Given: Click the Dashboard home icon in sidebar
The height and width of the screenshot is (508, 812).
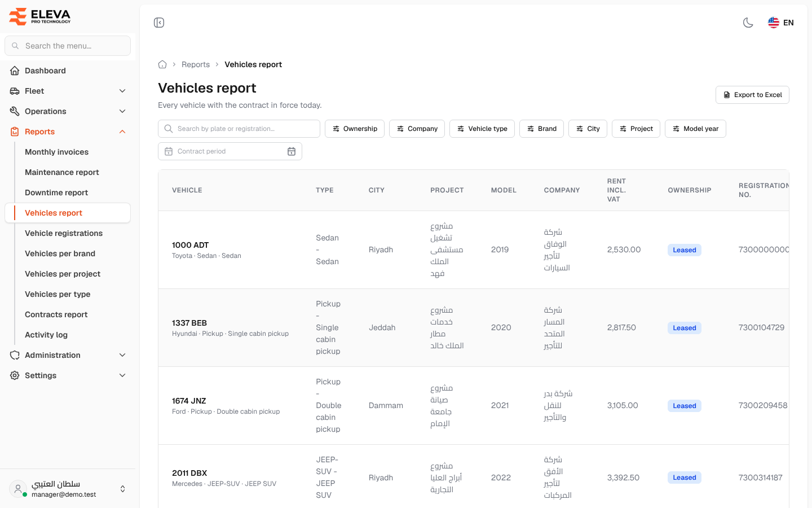Looking at the screenshot, I should 15,71.
